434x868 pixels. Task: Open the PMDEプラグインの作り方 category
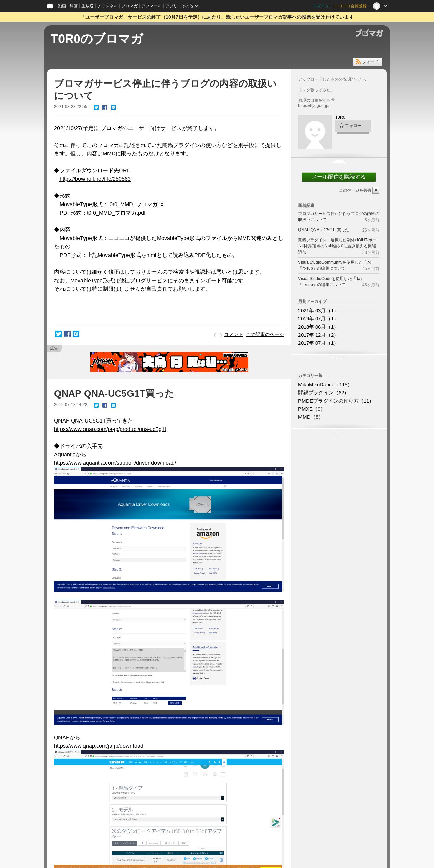[336, 401]
